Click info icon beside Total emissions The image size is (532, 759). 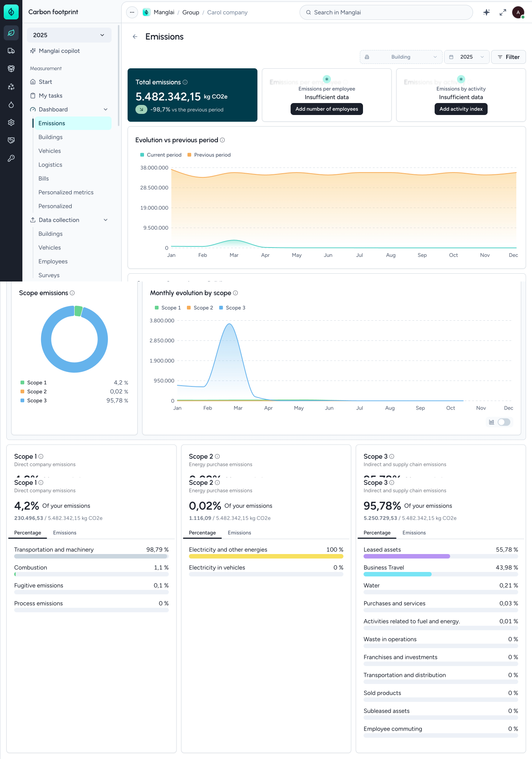click(x=185, y=82)
